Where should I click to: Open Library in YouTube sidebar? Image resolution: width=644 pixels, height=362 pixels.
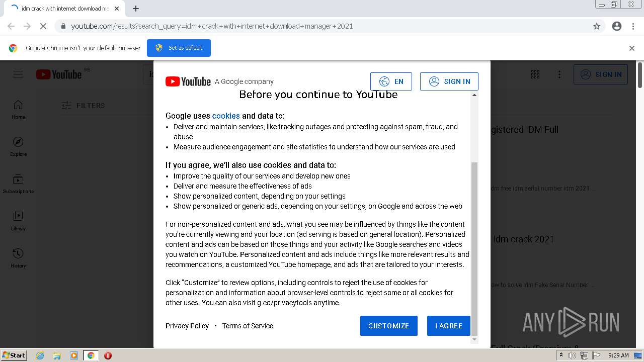[18, 221]
